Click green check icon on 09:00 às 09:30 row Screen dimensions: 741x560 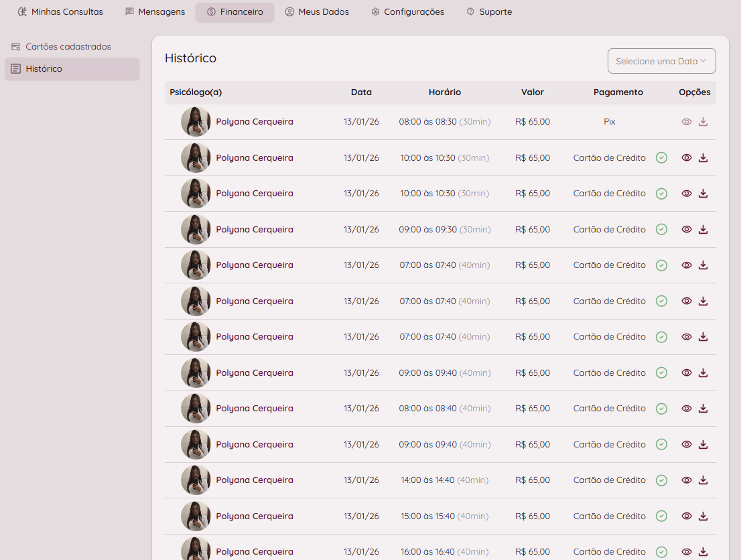pyautogui.click(x=661, y=229)
